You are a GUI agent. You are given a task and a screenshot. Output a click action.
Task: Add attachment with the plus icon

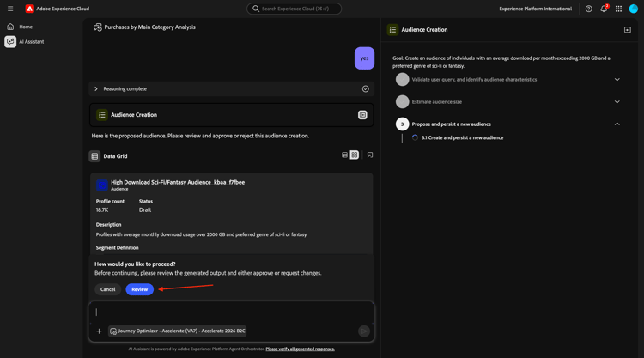(99, 331)
